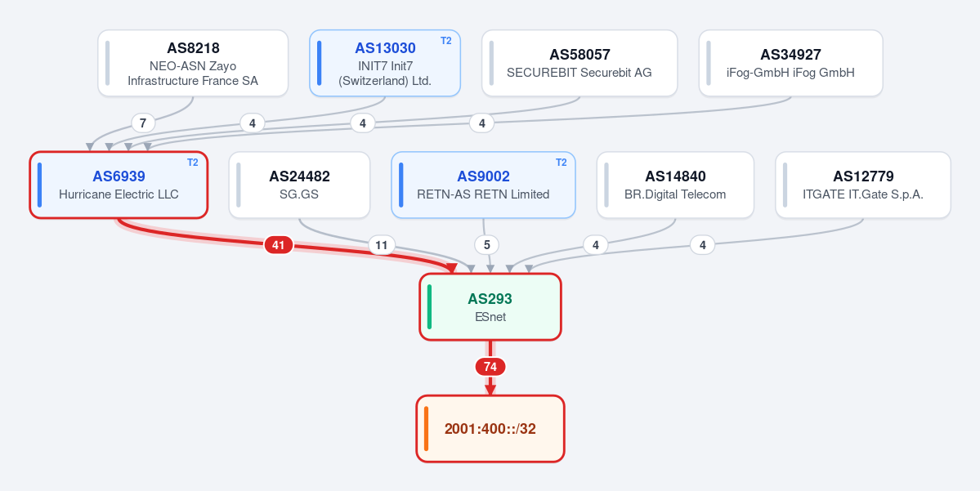
Task: Click the T2 badge on AS6939
Action: (x=193, y=163)
